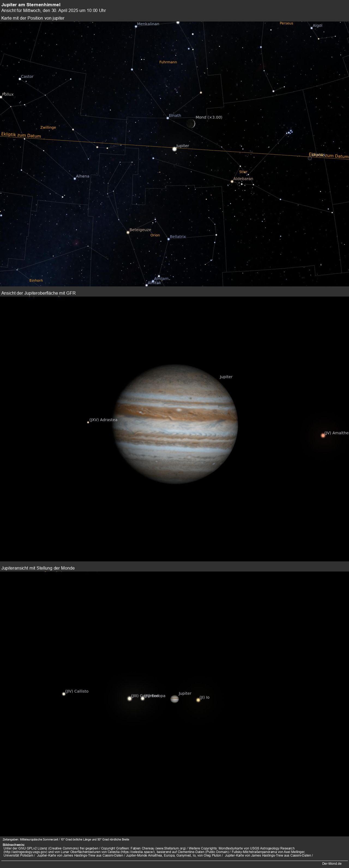Image resolution: width=349 pixels, height=868 pixels.
Task: Click the Alnitak star label
Action: [154, 283]
